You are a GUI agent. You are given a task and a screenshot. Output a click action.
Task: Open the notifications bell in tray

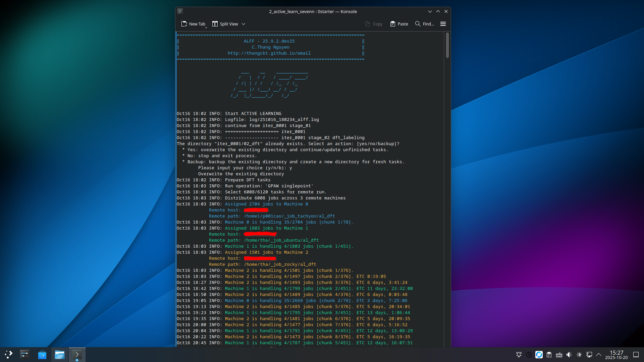pyautogui.click(x=519, y=354)
